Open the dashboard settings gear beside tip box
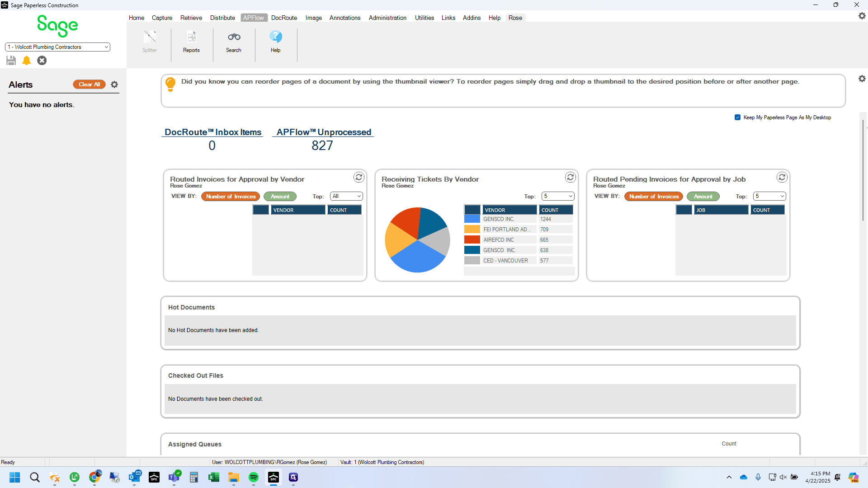This screenshot has height=488, width=868. tap(862, 79)
